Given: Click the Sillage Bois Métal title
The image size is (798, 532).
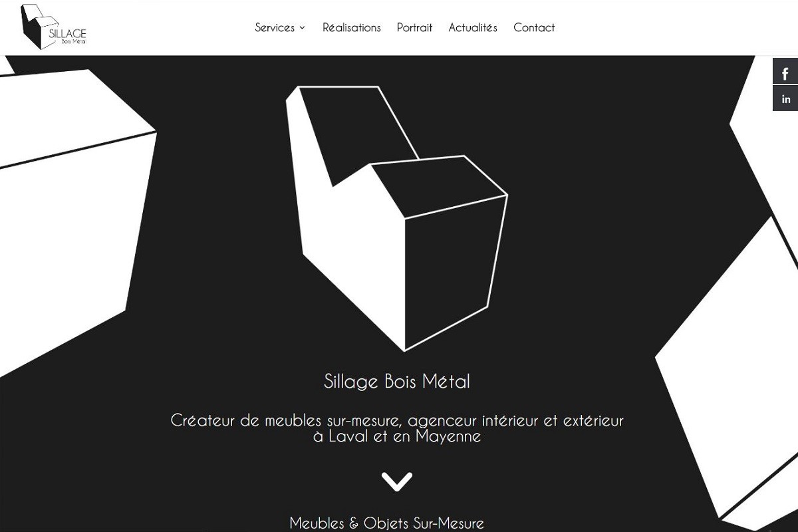Looking at the screenshot, I should (x=397, y=382).
